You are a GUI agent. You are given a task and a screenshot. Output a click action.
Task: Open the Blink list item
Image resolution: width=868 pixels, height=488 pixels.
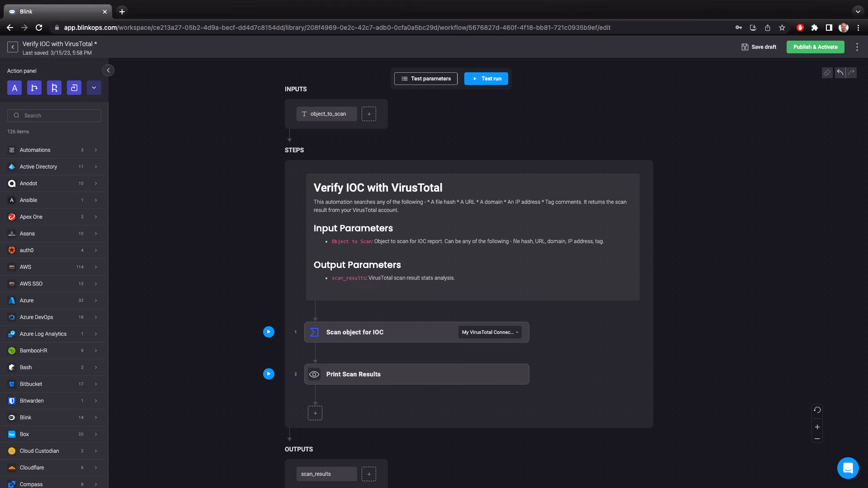click(x=52, y=418)
